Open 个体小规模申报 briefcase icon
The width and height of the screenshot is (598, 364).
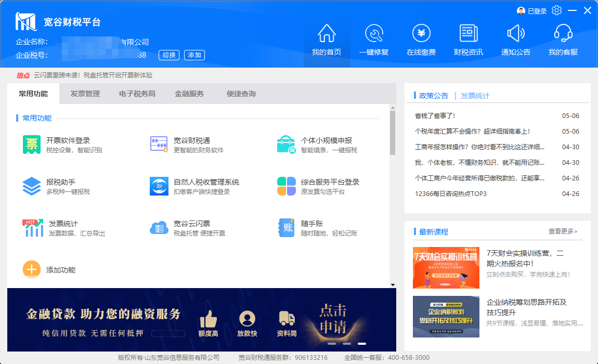click(286, 145)
